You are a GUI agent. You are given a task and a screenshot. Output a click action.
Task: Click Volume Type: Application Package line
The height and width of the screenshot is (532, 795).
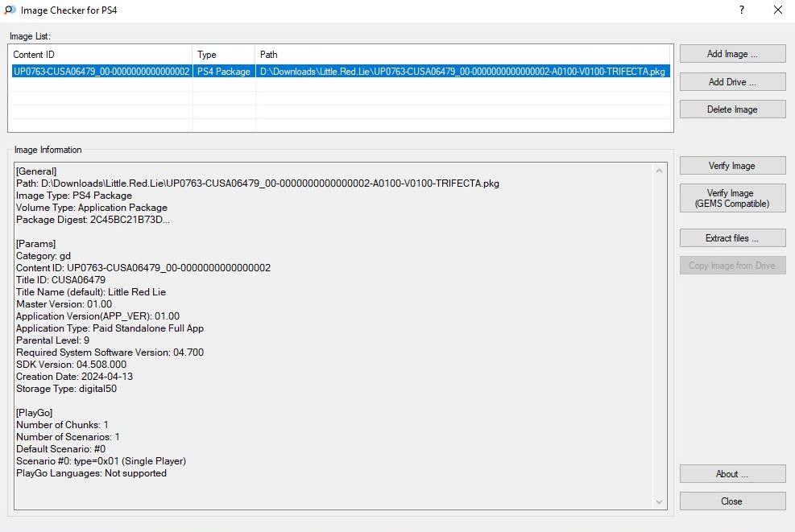click(x=92, y=208)
